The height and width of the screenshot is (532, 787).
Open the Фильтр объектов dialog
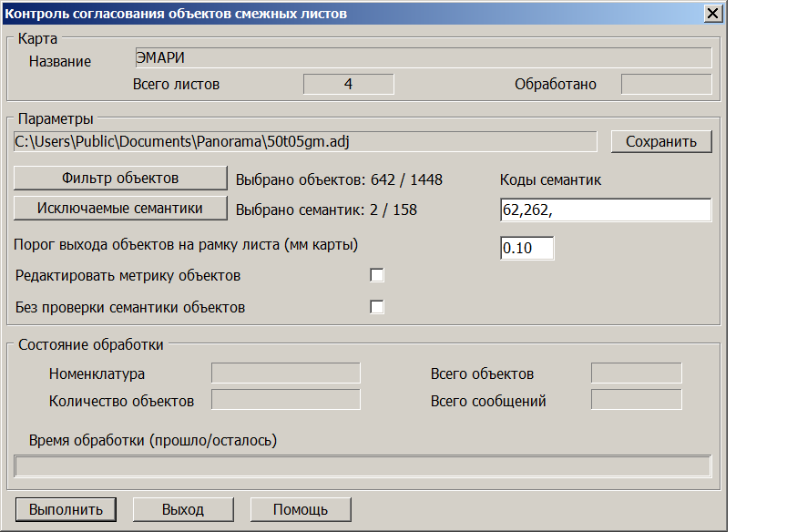point(120,178)
